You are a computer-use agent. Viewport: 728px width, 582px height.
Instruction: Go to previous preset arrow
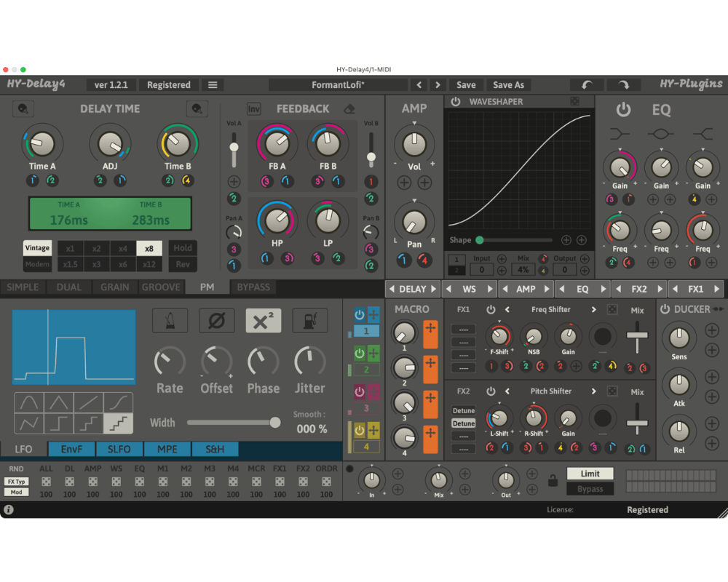tap(419, 85)
